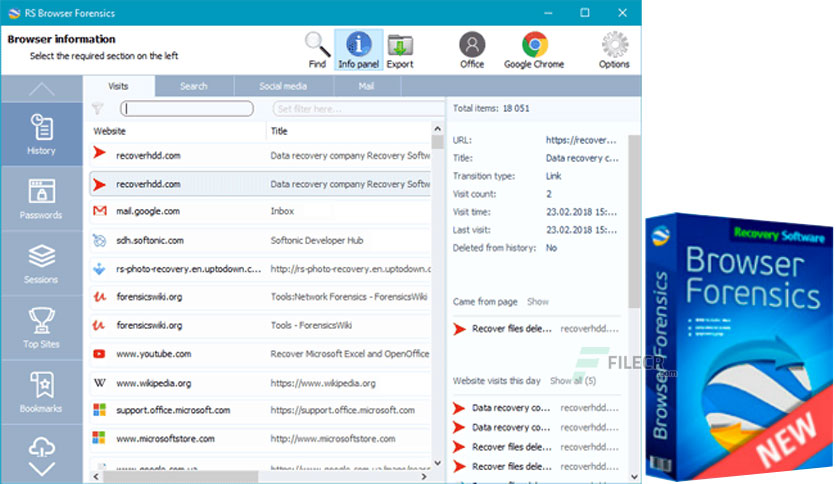Image resolution: width=836 pixels, height=484 pixels.
Task: Open 'Recover files dele...' came-from page entry
Action: (x=536, y=329)
